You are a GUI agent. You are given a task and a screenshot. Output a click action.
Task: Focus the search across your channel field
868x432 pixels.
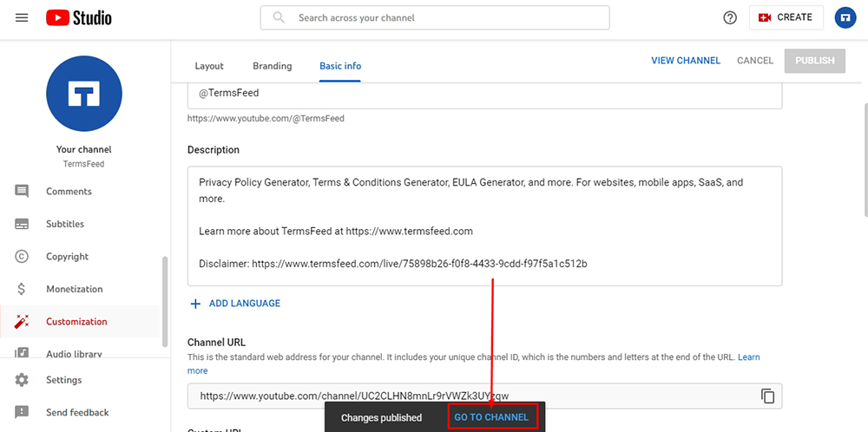tap(435, 17)
